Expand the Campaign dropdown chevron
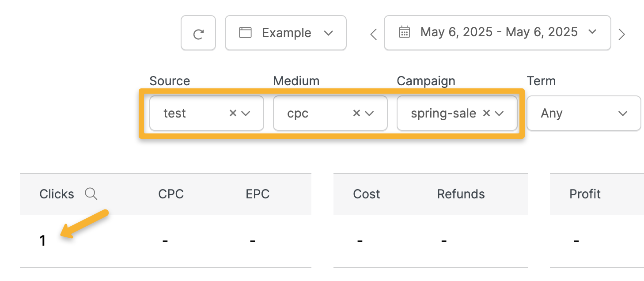 (500, 113)
